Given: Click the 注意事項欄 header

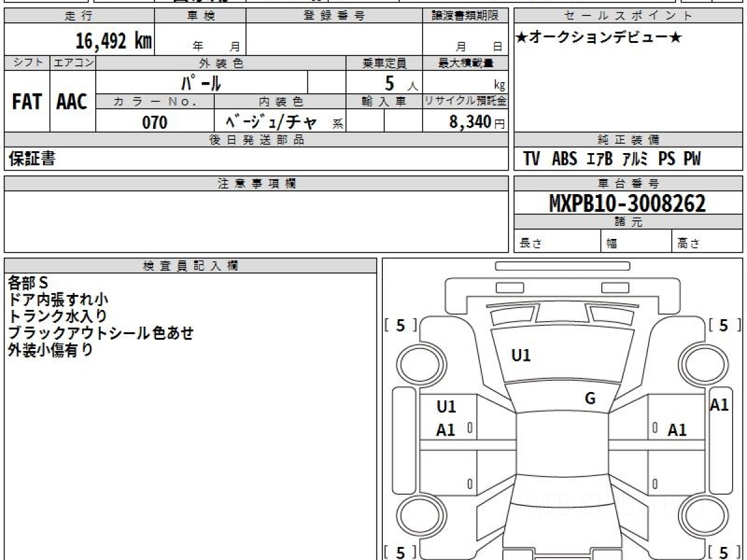Looking at the screenshot, I should (x=256, y=184).
